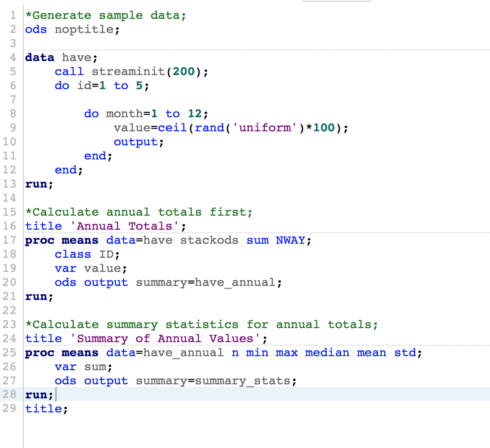Click the 'ods noptitle' statement on line 2
Image resolution: width=490 pixels, height=448 pixels.
click(72, 29)
